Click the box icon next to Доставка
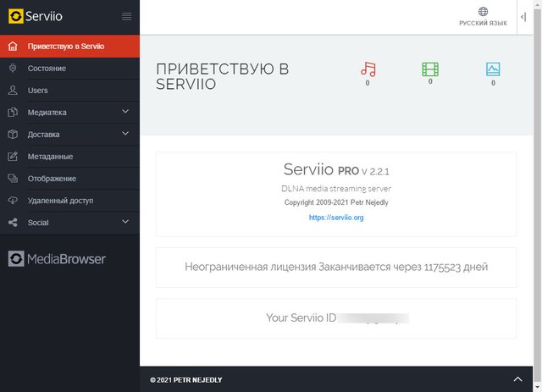The height and width of the screenshot is (392, 542). pos(13,134)
